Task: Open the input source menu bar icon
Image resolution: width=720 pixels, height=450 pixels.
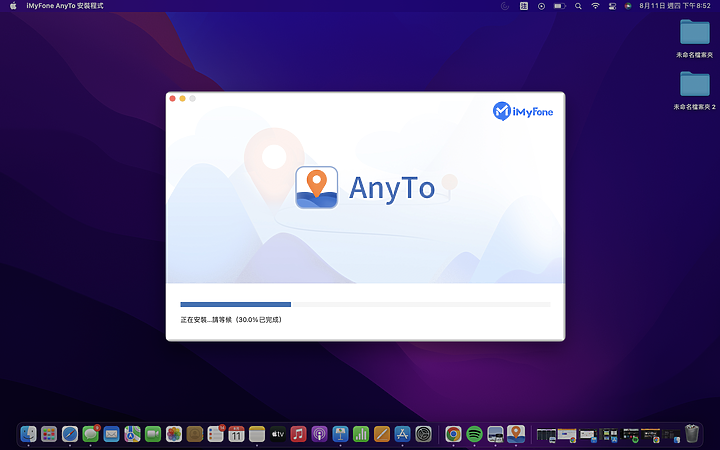Action: point(523,6)
